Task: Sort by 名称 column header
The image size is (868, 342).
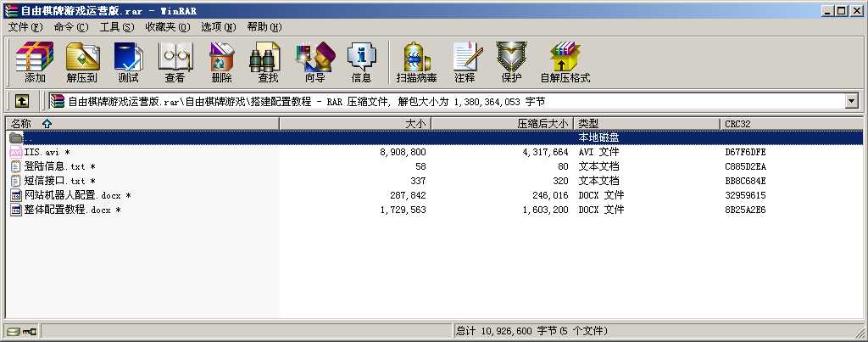Action: (142, 124)
